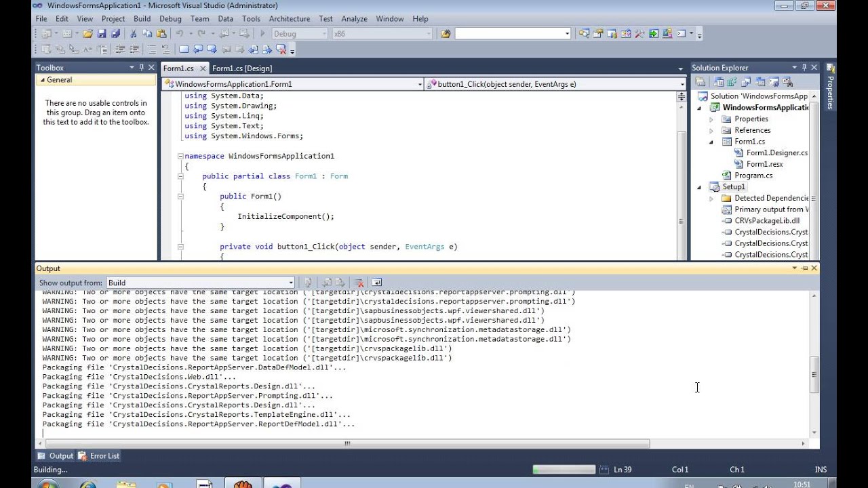Toggle word wrap in the Output window
Screen dimensions: 868x488
tap(377, 283)
